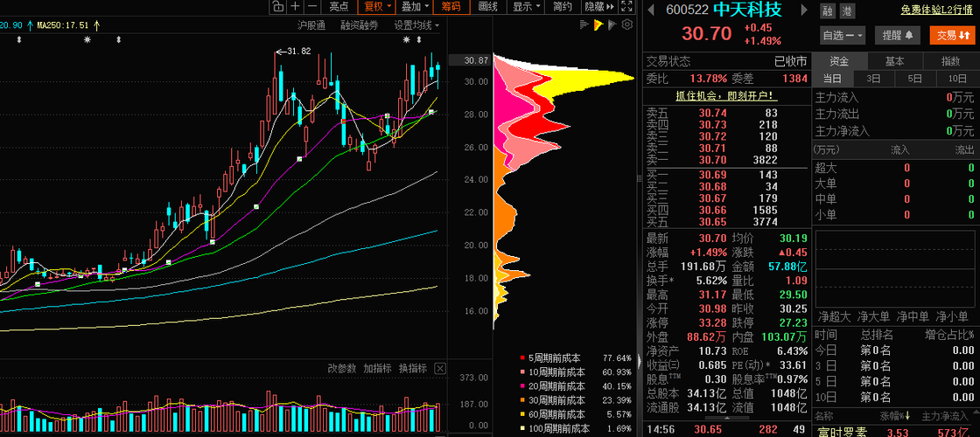Zoom in the chart with the plus icon
Viewport: 980px width, 437px height.
(295, 6)
